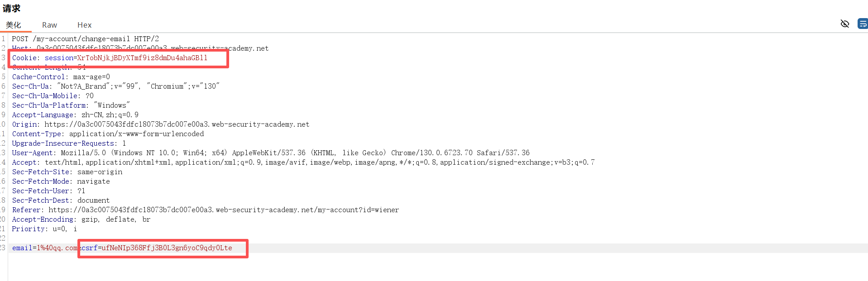Toggle the hidden characters eye icon
This screenshot has height=281, width=868.
844,24
